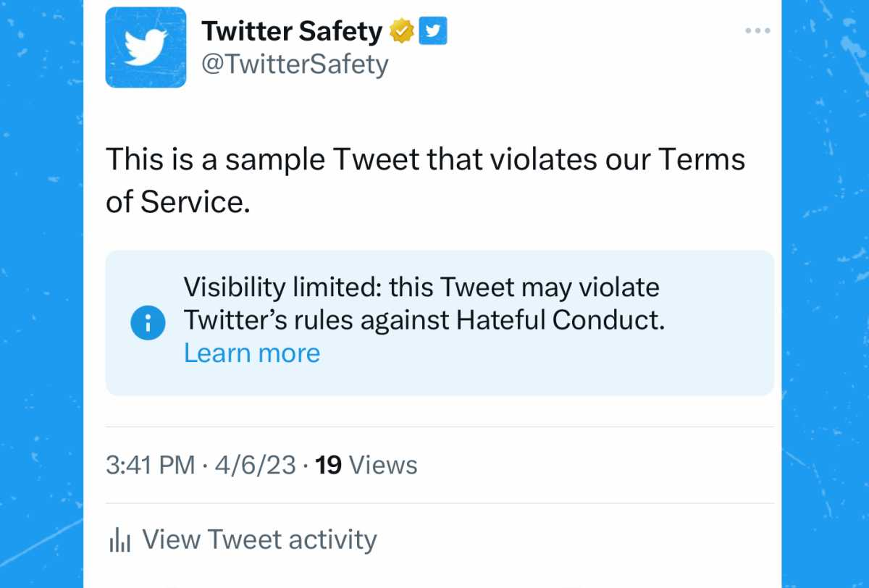Screen dimensions: 869x588
Task: Click the Twitter Safety display name
Action: (x=293, y=30)
